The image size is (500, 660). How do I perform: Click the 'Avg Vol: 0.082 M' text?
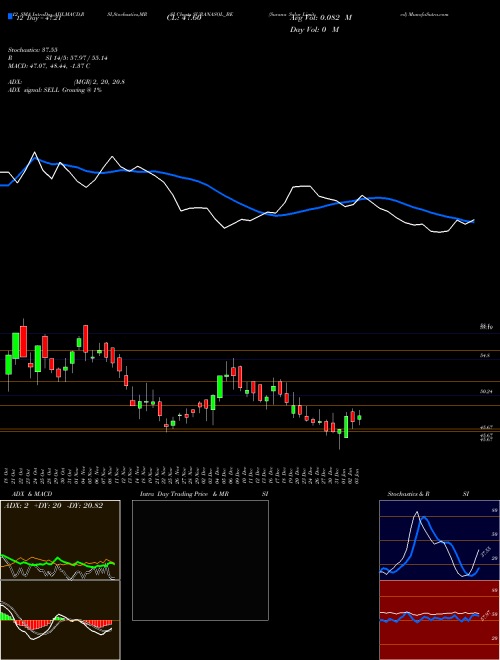(x=320, y=18)
